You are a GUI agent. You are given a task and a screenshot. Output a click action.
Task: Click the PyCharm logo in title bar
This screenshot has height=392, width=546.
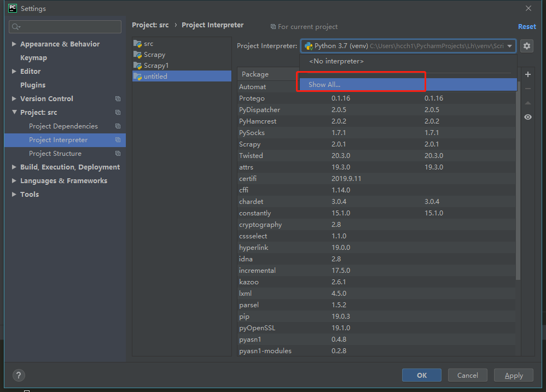point(13,8)
